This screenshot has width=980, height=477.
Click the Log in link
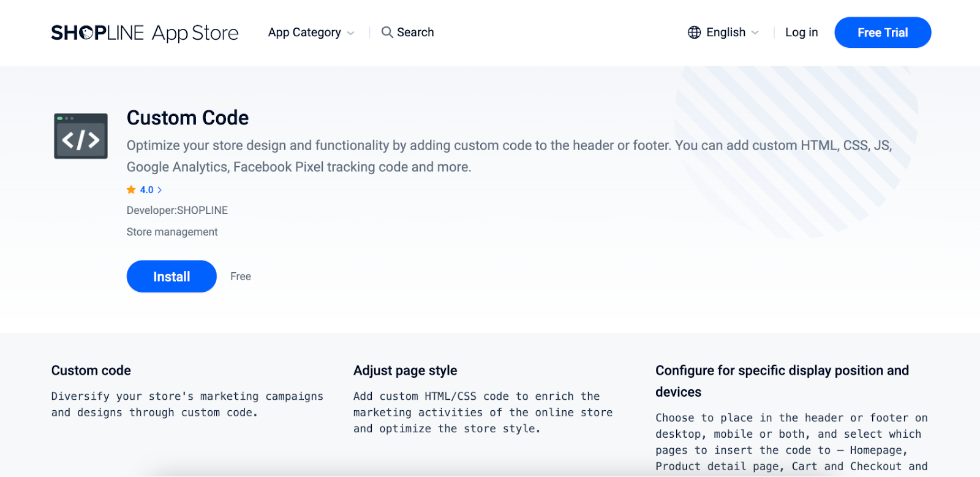pos(801,32)
